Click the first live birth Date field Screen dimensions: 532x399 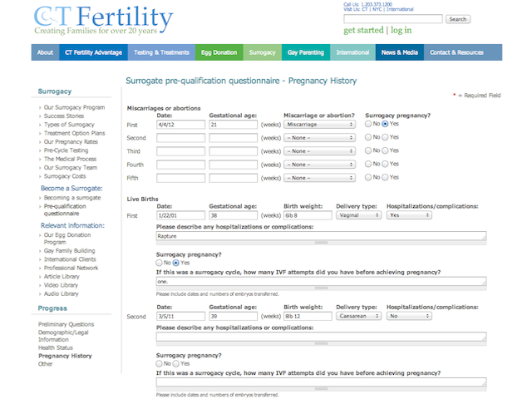click(180, 214)
